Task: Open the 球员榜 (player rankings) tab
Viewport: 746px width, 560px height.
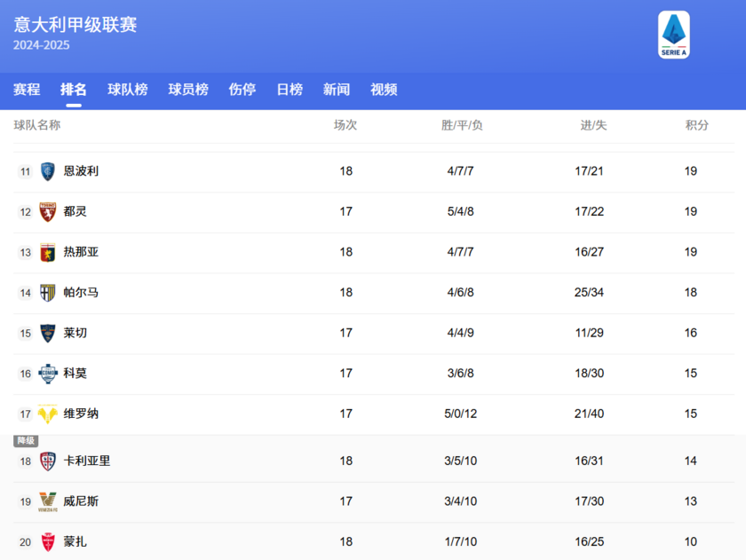Action: [x=189, y=90]
